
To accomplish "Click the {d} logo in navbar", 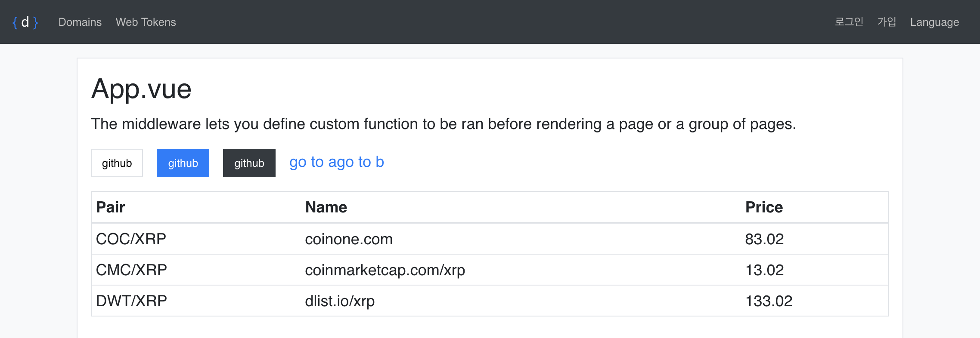I will click(25, 22).
